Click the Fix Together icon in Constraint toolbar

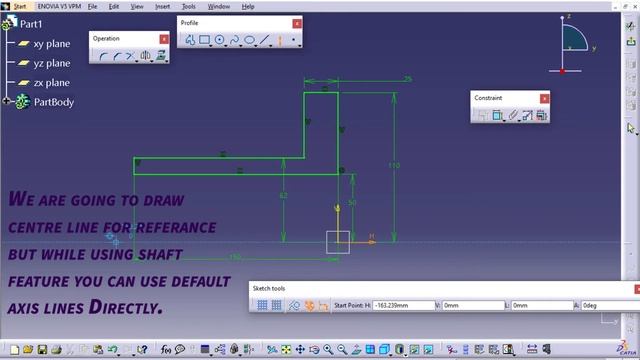513,116
